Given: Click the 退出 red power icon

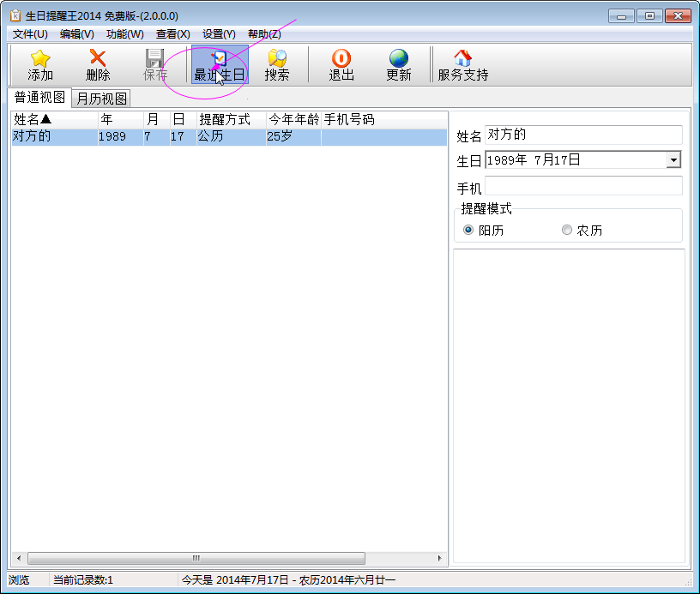Looking at the screenshot, I should 341,58.
